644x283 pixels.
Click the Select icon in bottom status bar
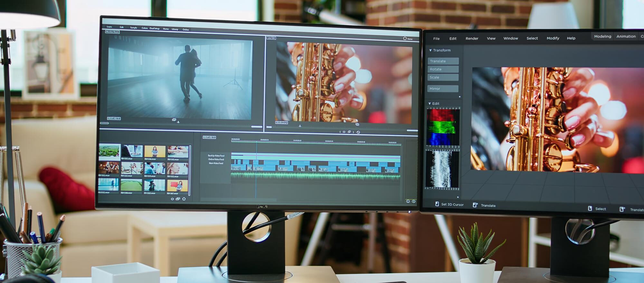coord(590,208)
